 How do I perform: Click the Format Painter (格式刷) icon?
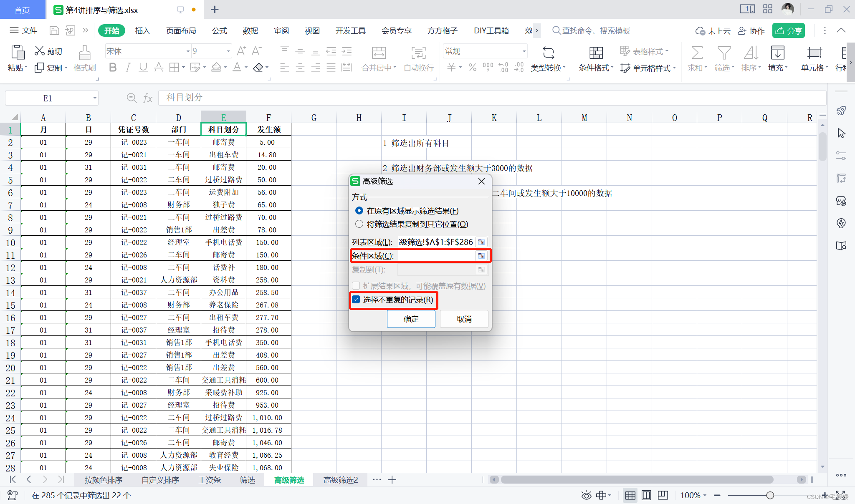[84, 53]
